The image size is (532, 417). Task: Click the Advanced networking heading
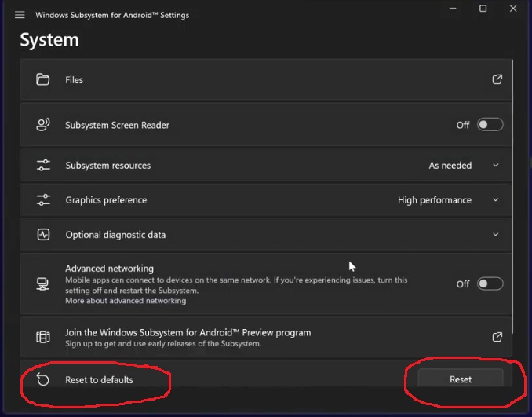tap(109, 269)
